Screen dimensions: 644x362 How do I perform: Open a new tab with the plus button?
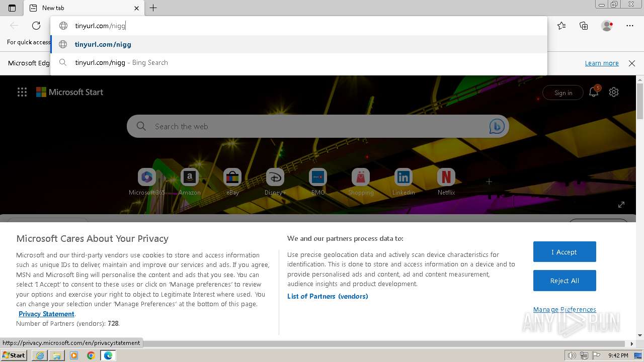[153, 8]
